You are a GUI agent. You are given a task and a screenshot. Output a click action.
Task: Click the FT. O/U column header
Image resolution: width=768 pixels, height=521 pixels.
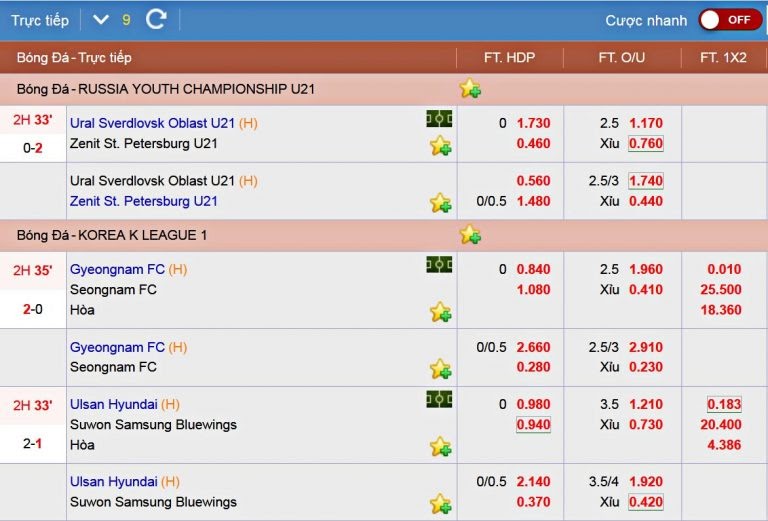[622, 57]
